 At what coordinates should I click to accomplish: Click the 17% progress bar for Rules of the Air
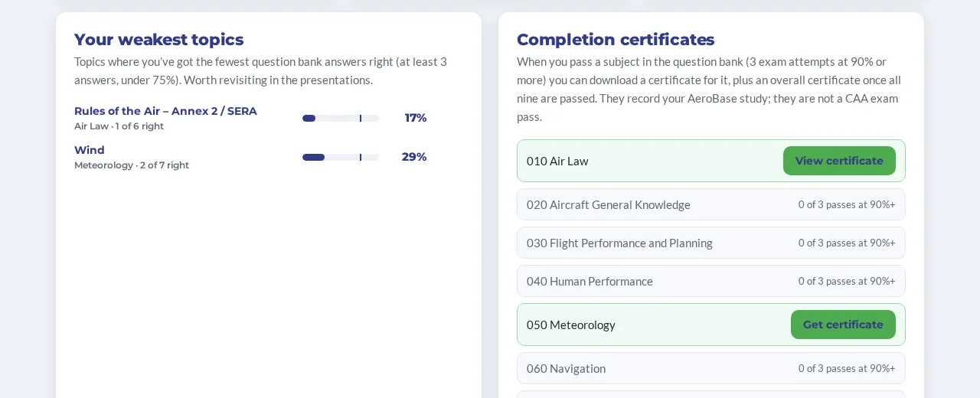pos(341,118)
